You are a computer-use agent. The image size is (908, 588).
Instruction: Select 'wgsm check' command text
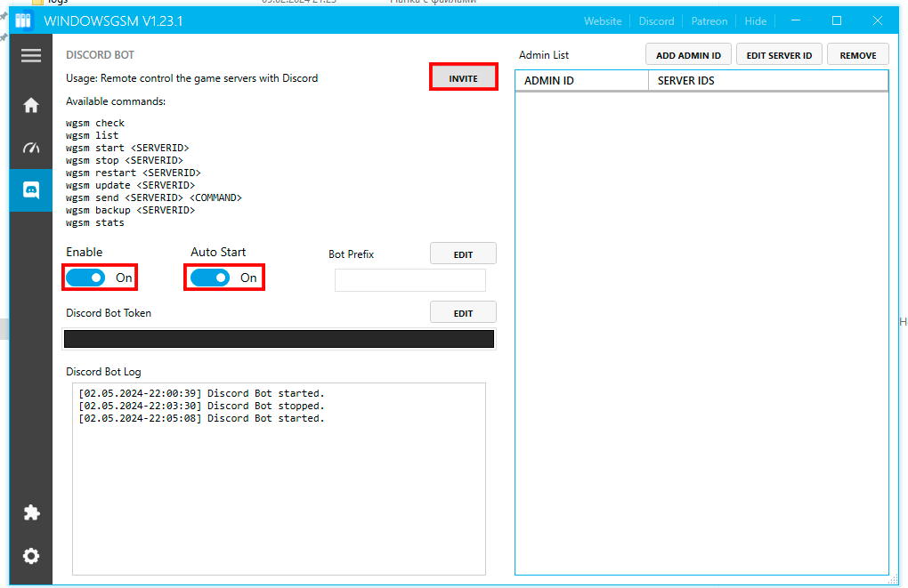[x=95, y=123]
